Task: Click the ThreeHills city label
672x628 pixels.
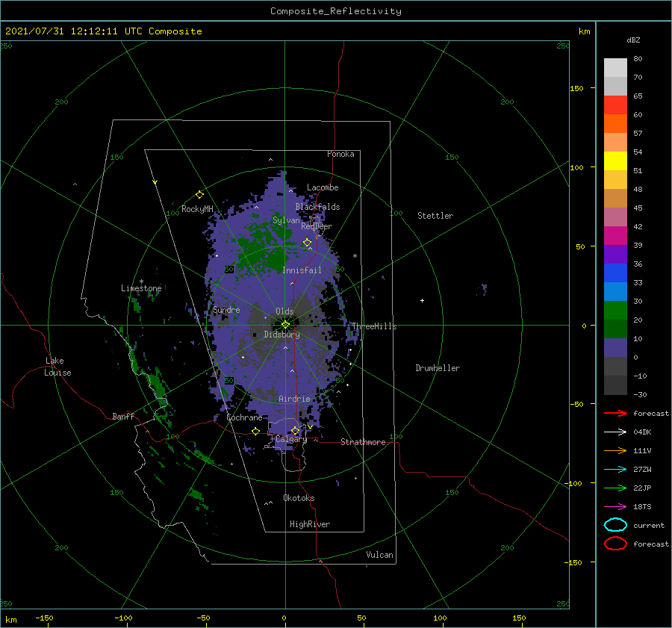Action: (374, 326)
